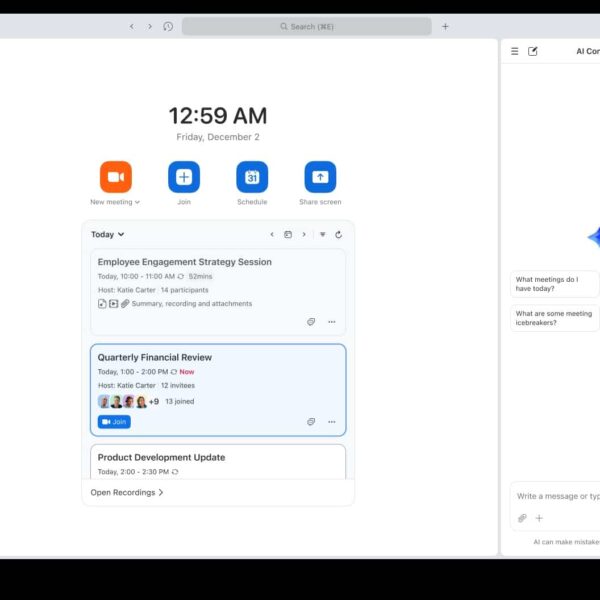Open the history clock icon
This screenshot has height=600, width=600.
[168, 26]
